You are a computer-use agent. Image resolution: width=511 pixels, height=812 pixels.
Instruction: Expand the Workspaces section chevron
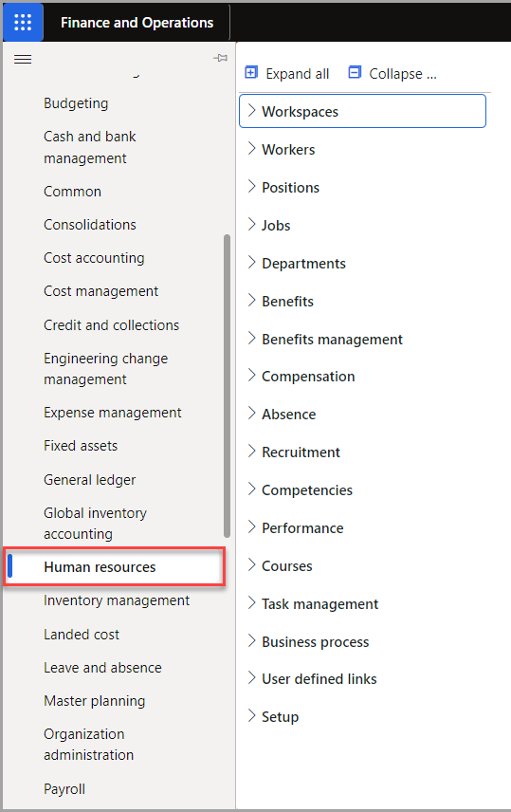tap(251, 110)
